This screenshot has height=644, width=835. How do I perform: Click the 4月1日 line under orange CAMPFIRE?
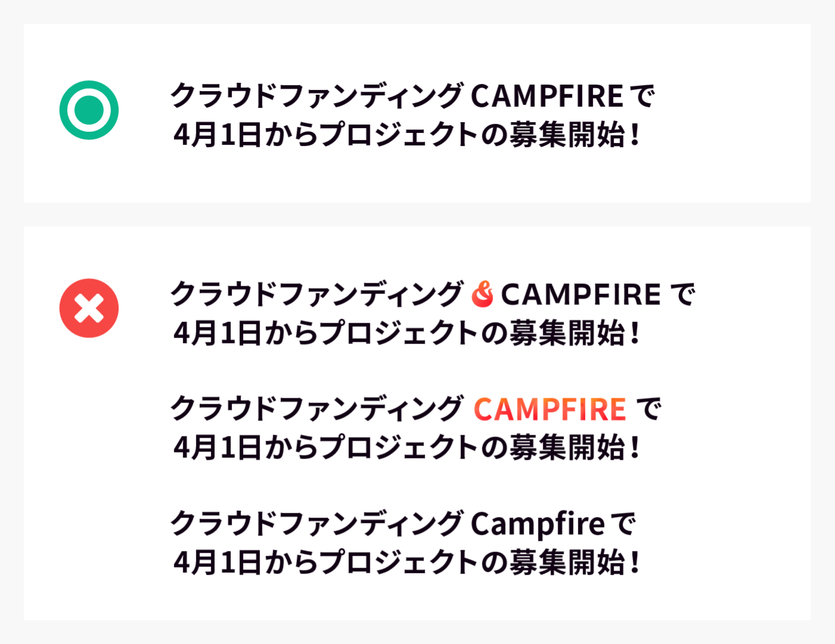[x=406, y=448]
